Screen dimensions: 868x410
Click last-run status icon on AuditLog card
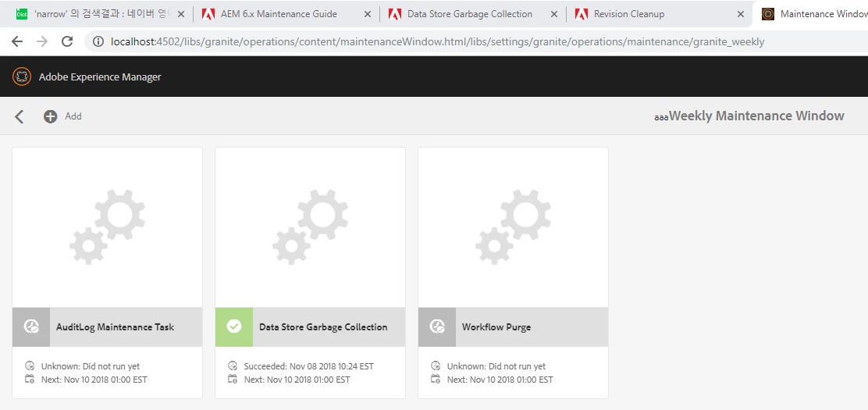(x=30, y=366)
